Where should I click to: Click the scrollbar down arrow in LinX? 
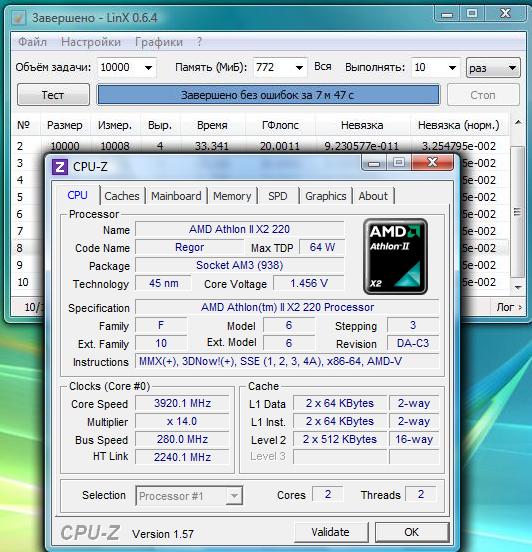518,287
